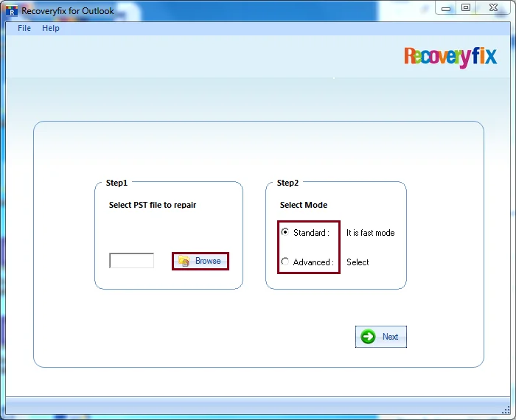
Task: Click the 'Step1' group label
Action: pyautogui.click(x=116, y=183)
